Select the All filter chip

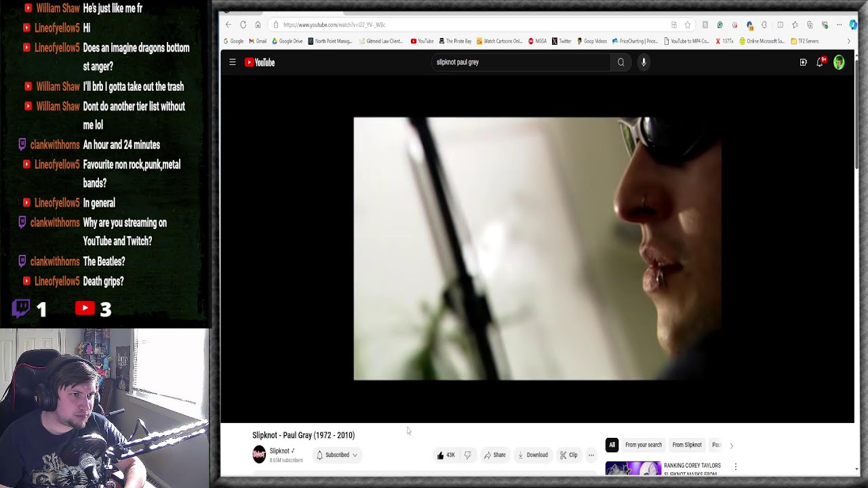(612, 445)
